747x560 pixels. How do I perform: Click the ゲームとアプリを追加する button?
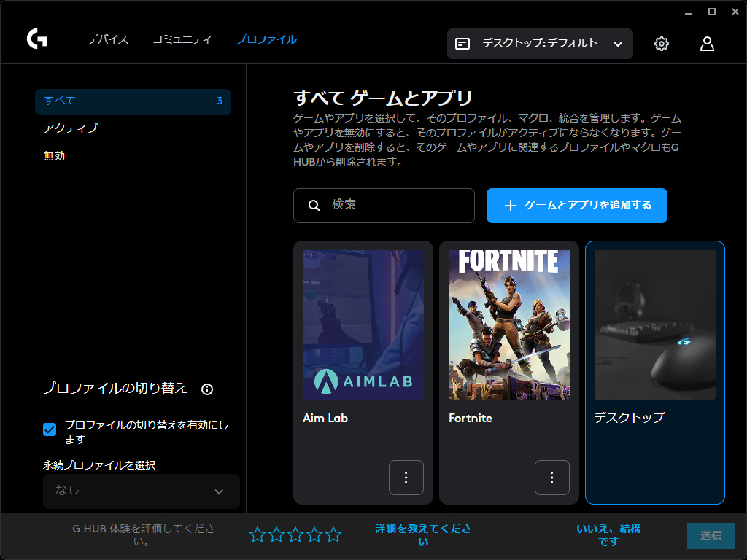point(577,206)
